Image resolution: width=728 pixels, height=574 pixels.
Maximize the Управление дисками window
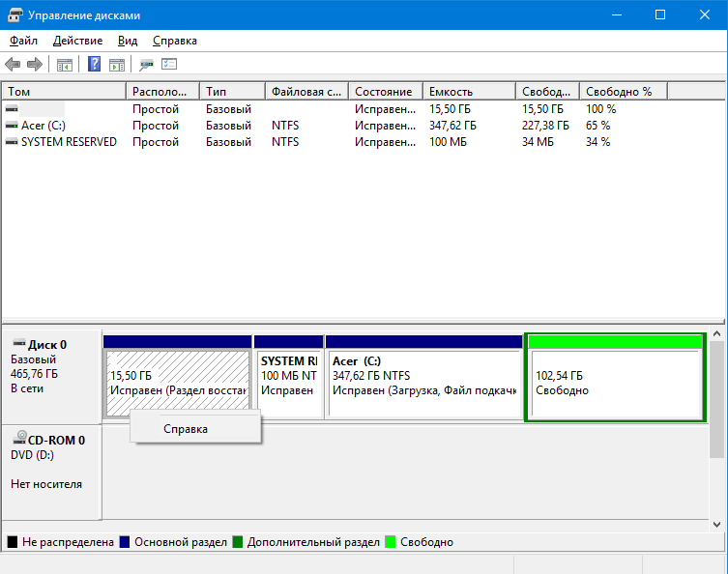660,14
